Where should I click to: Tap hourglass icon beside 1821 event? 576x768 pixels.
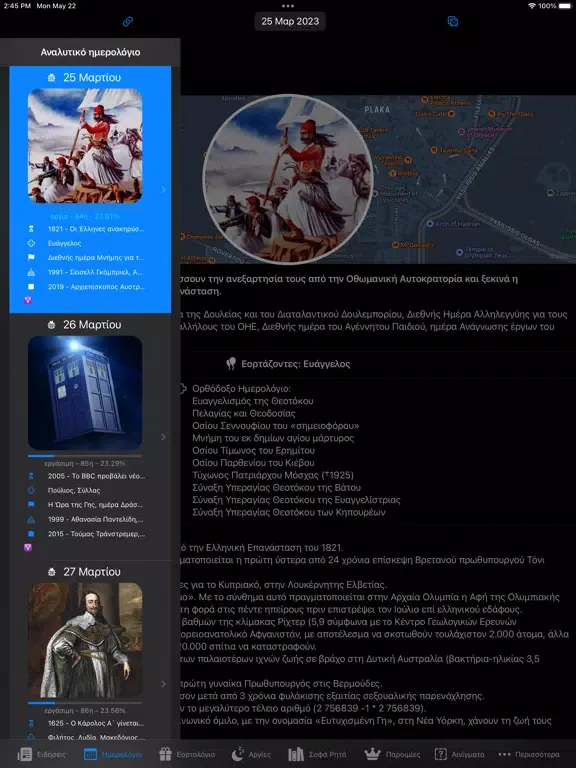click(x=31, y=229)
